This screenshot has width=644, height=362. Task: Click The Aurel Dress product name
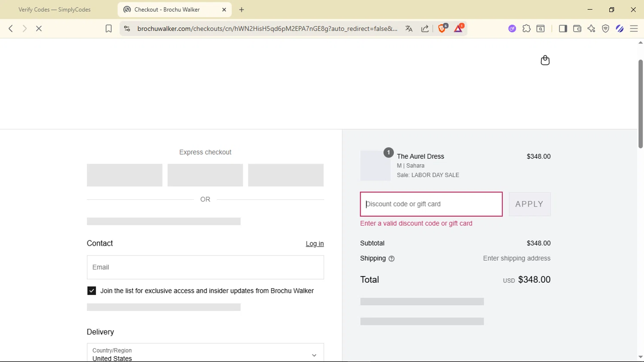pos(420,156)
